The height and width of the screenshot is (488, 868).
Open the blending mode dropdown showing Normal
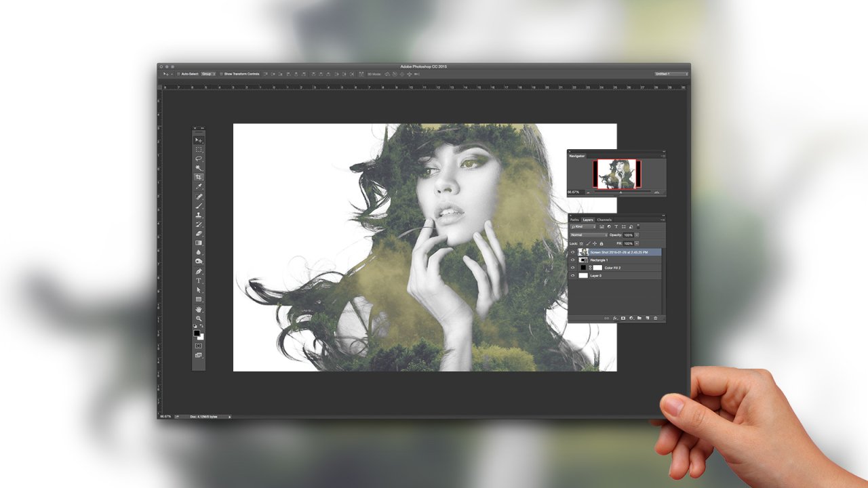[x=587, y=235]
